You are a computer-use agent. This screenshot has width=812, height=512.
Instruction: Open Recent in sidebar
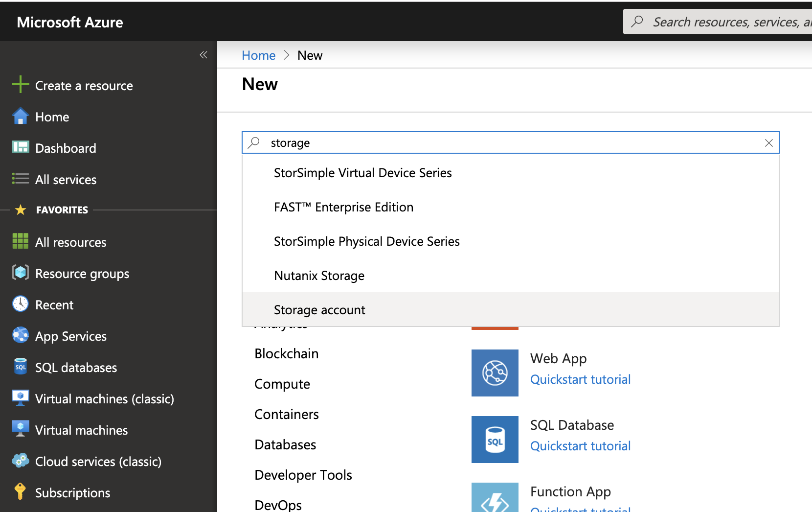tap(54, 305)
